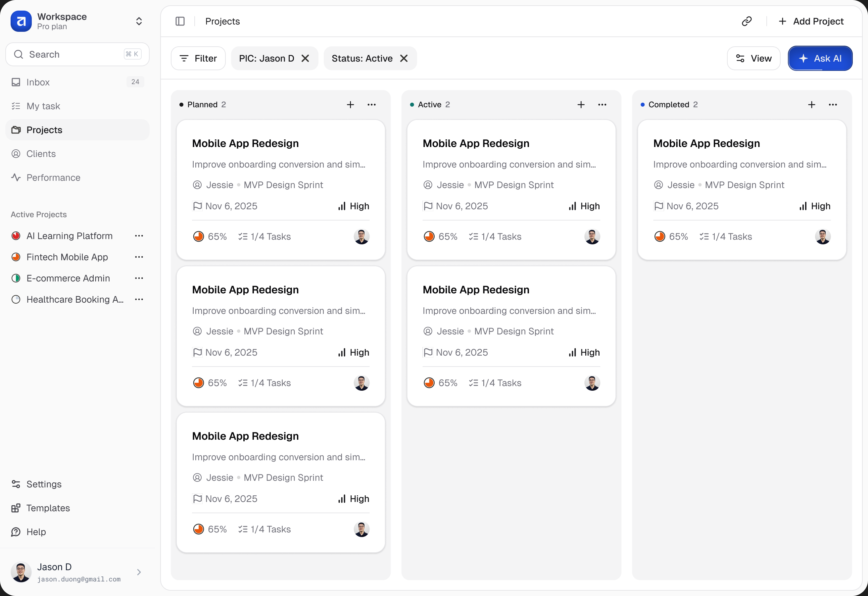Add a card to Active column

coord(581,105)
